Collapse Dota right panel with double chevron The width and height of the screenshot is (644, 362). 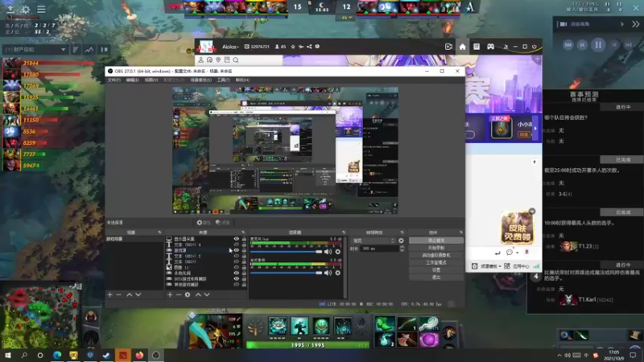[x=635, y=24]
